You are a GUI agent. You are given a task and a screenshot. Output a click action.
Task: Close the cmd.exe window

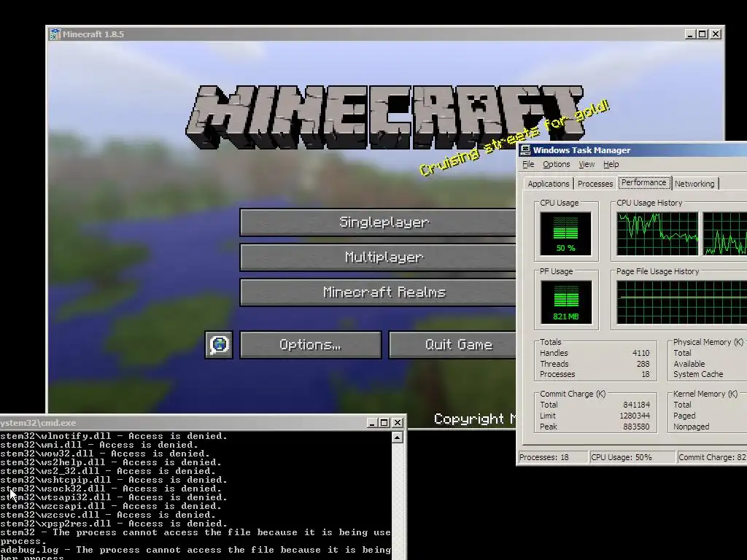[398, 422]
